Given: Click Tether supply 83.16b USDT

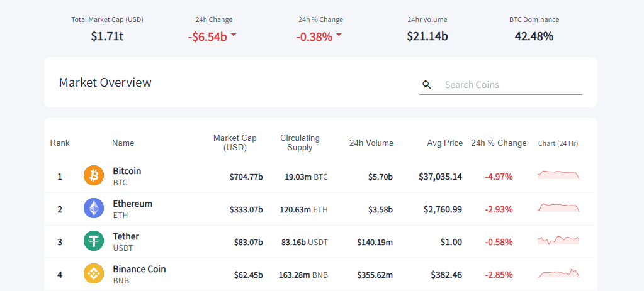Looking at the screenshot, I should 305,243.
